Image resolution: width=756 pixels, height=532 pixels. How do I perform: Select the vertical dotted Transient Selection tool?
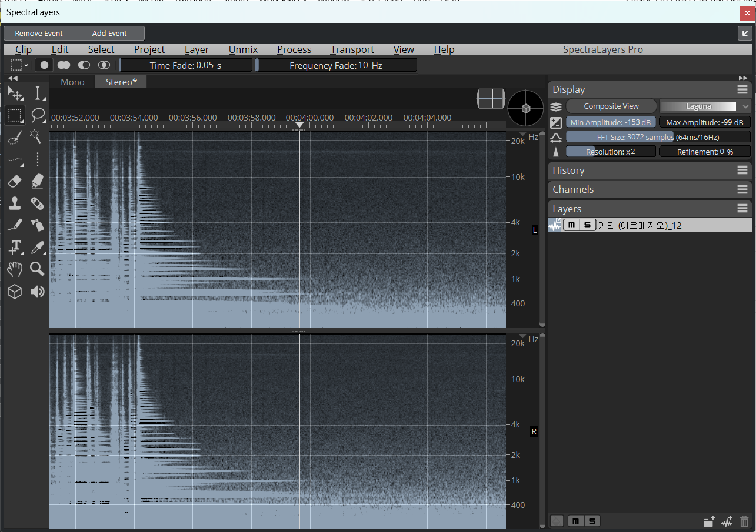[x=38, y=159]
